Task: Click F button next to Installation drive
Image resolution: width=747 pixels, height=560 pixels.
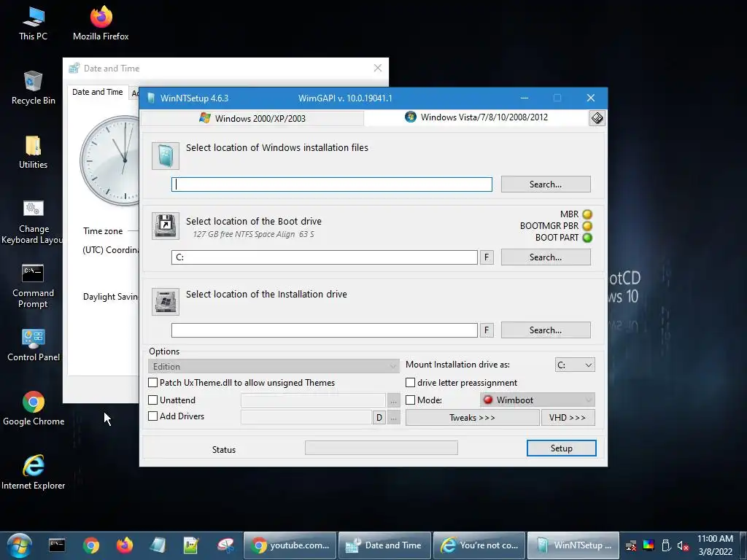Action: tap(487, 330)
